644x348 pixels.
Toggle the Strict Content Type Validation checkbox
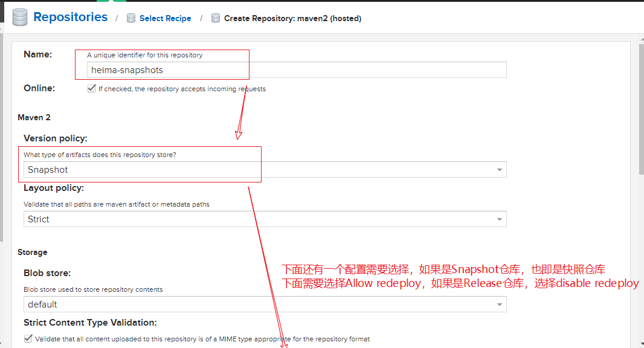click(28, 339)
